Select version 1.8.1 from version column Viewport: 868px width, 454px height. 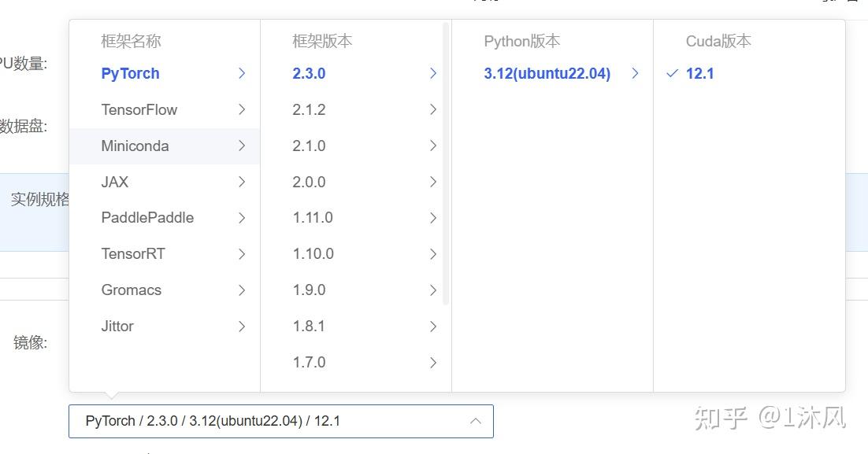308,326
